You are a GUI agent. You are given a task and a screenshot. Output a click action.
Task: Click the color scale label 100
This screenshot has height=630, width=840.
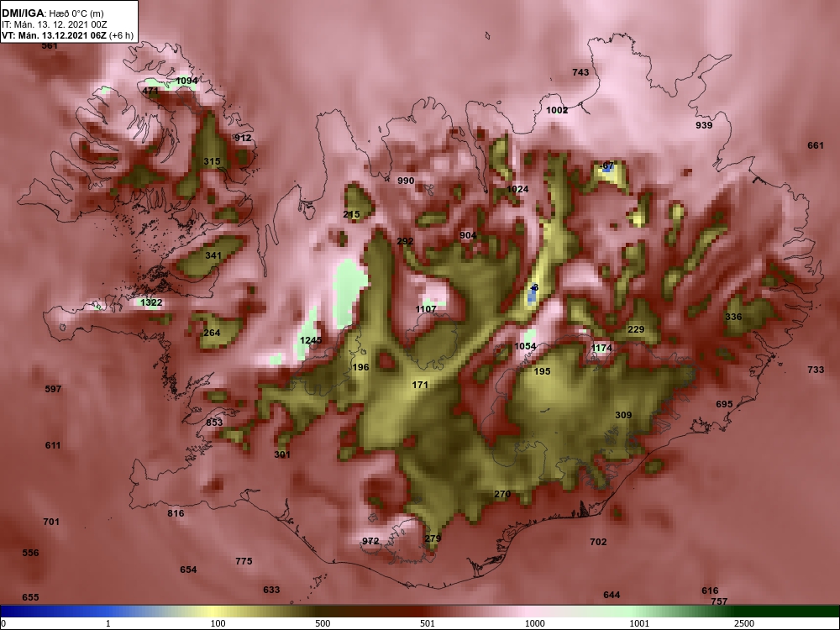pyautogui.click(x=218, y=623)
